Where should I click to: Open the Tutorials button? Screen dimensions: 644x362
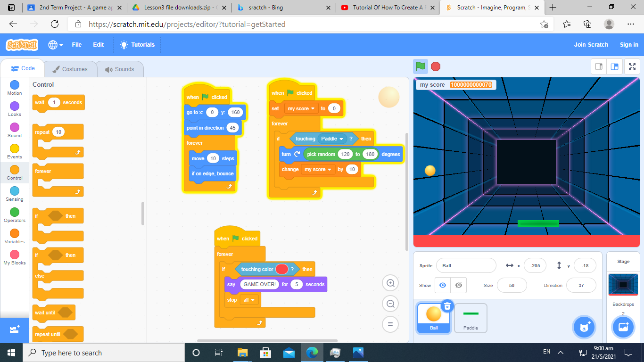137,45
